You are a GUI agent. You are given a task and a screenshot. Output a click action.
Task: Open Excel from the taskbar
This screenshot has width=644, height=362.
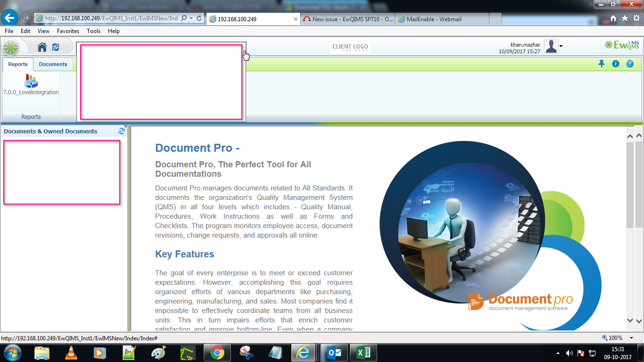click(363, 353)
